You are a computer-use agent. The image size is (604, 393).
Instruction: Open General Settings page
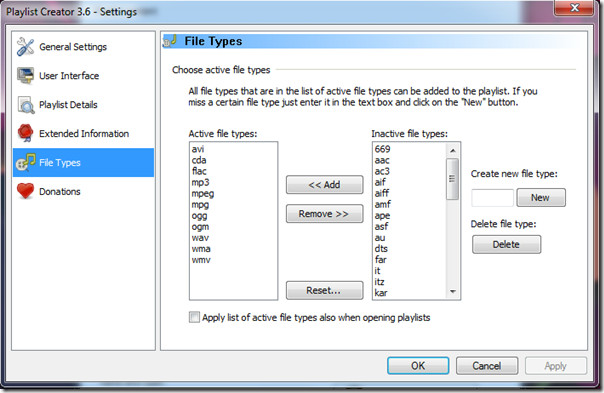[83, 47]
